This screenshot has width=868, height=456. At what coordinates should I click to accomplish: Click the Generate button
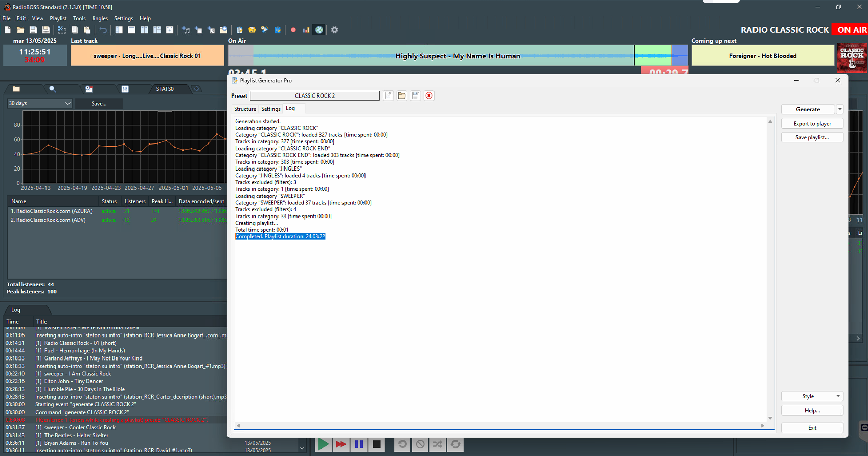(x=808, y=109)
